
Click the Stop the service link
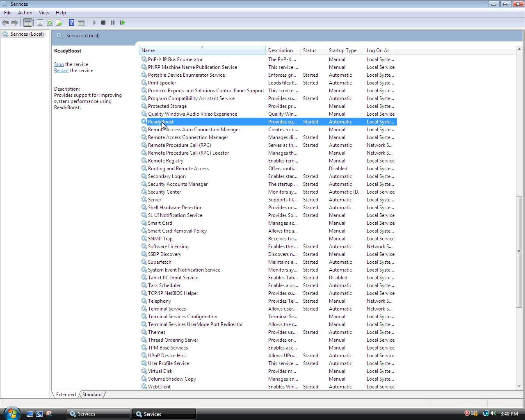[59, 64]
